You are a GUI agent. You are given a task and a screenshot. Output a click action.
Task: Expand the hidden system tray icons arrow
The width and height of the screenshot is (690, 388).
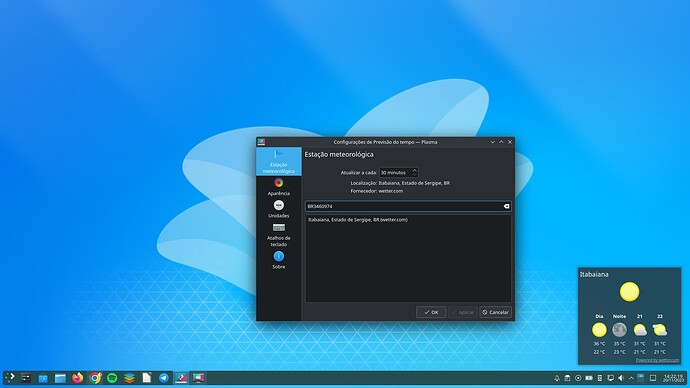pos(631,378)
